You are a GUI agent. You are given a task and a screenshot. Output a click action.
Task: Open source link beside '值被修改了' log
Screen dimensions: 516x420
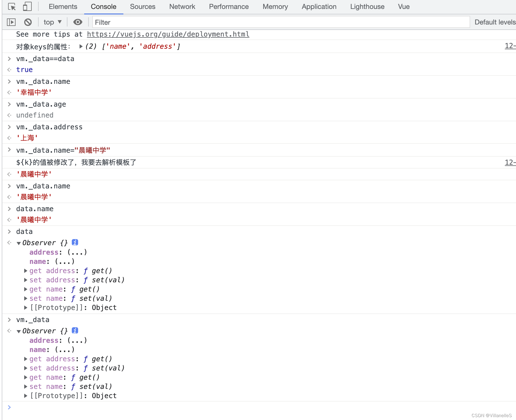[x=510, y=162]
